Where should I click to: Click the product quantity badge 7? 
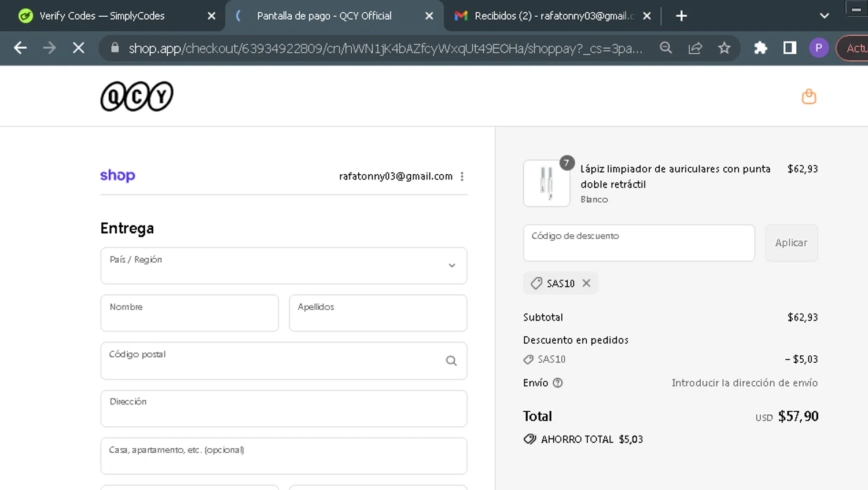(x=567, y=163)
